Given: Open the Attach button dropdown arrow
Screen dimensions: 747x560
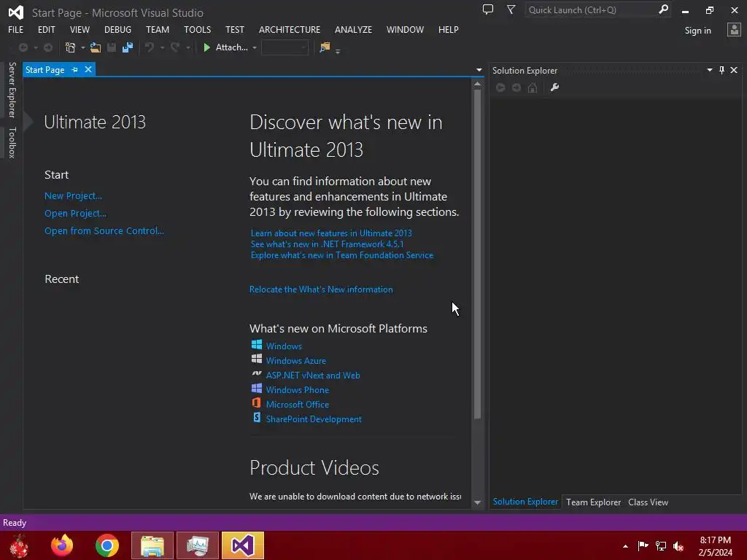Looking at the screenshot, I should 255,47.
